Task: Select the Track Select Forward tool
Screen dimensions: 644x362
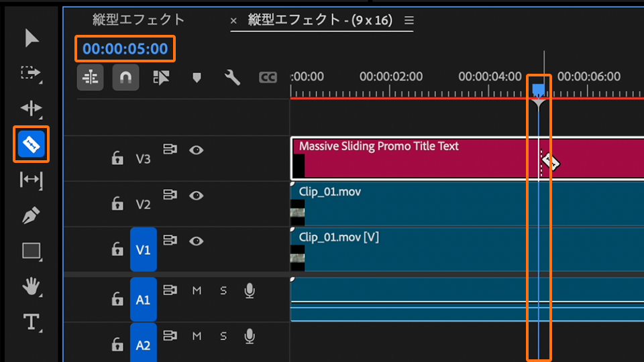Action: [32, 72]
